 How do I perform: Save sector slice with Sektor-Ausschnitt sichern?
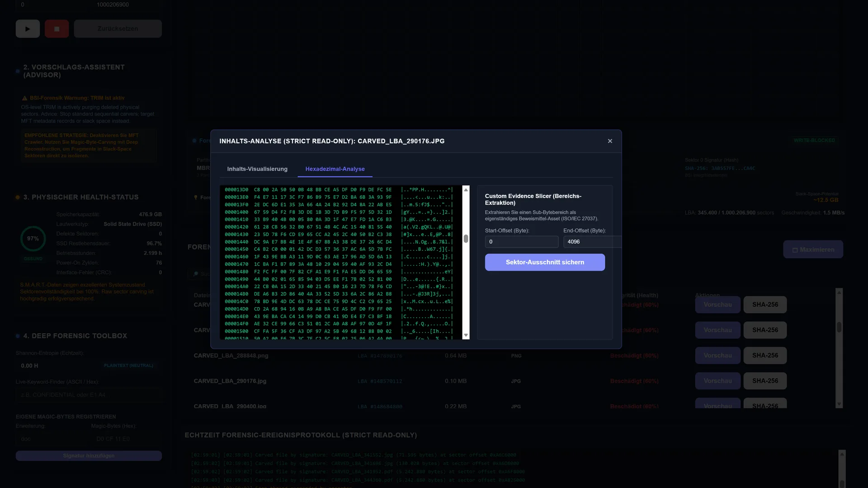pos(545,262)
